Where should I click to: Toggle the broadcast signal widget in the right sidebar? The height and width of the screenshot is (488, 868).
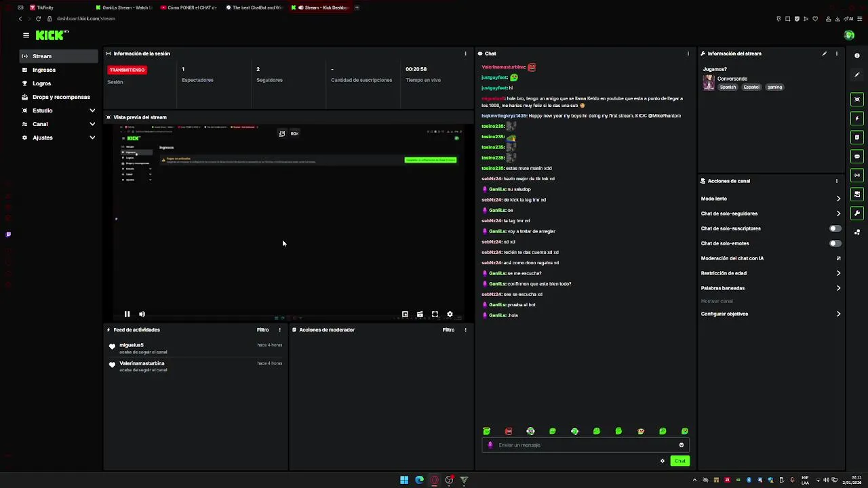[857, 175]
